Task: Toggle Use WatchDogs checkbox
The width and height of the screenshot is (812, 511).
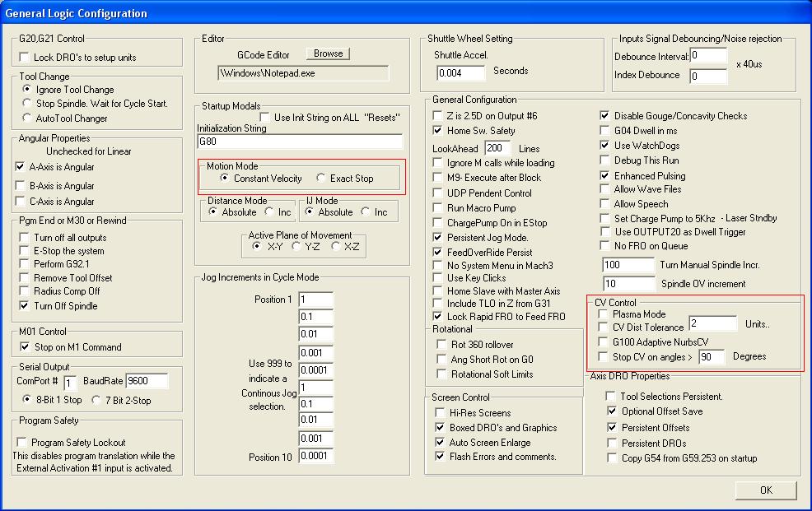Action: pos(604,145)
